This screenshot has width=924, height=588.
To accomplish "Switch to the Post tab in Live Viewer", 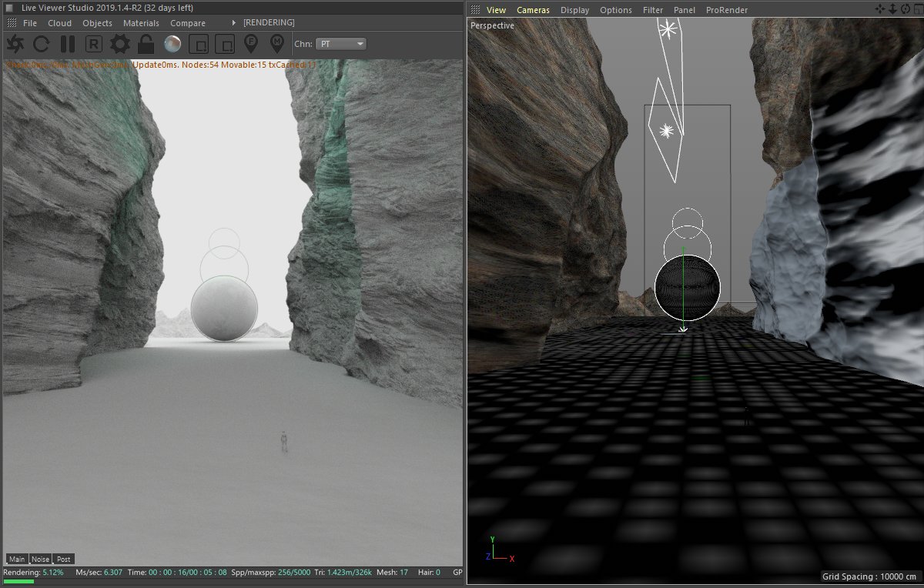I will (x=64, y=560).
